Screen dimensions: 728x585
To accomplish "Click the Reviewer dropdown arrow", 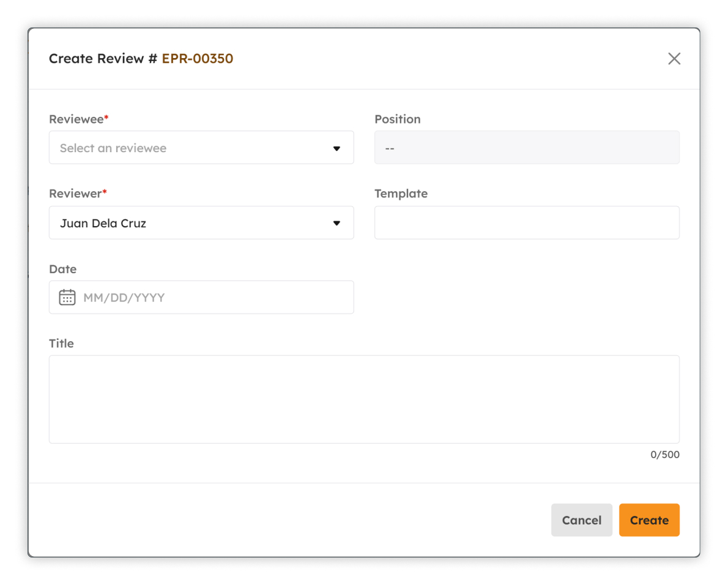I will tap(336, 223).
